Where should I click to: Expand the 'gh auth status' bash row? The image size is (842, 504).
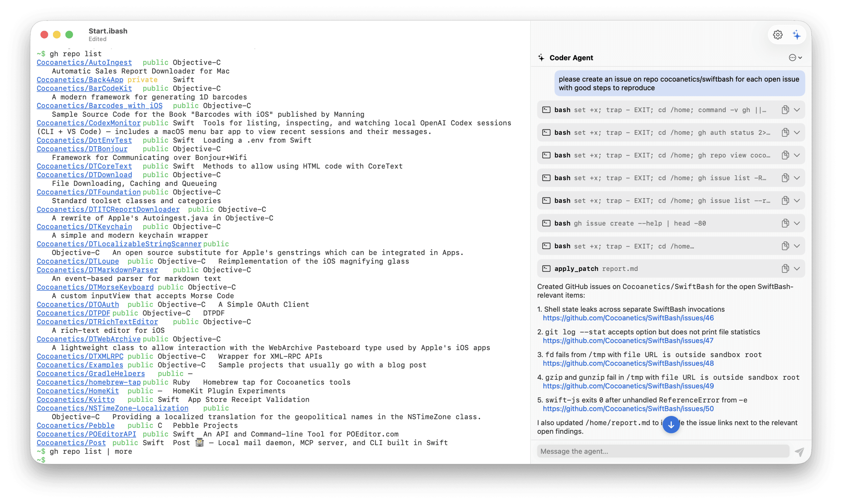click(797, 132)
